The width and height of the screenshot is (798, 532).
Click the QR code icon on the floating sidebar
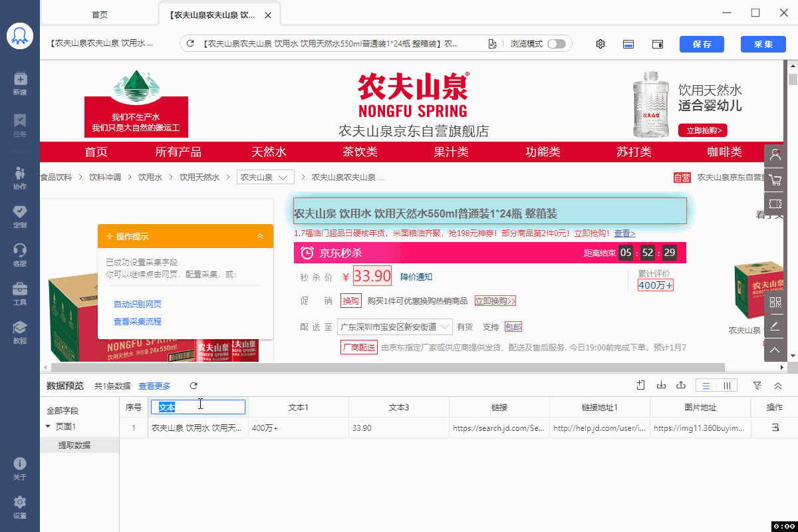click(775, 303)
